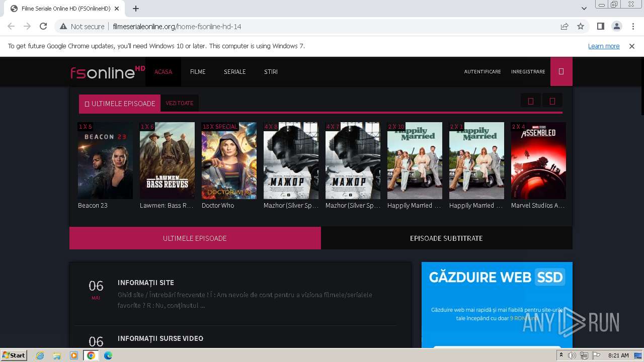Open the INFORMAȚII SURSE VIDEO article
Viewport: 644px width, 362px height.
pyautogui.click(x=160, y=338)
